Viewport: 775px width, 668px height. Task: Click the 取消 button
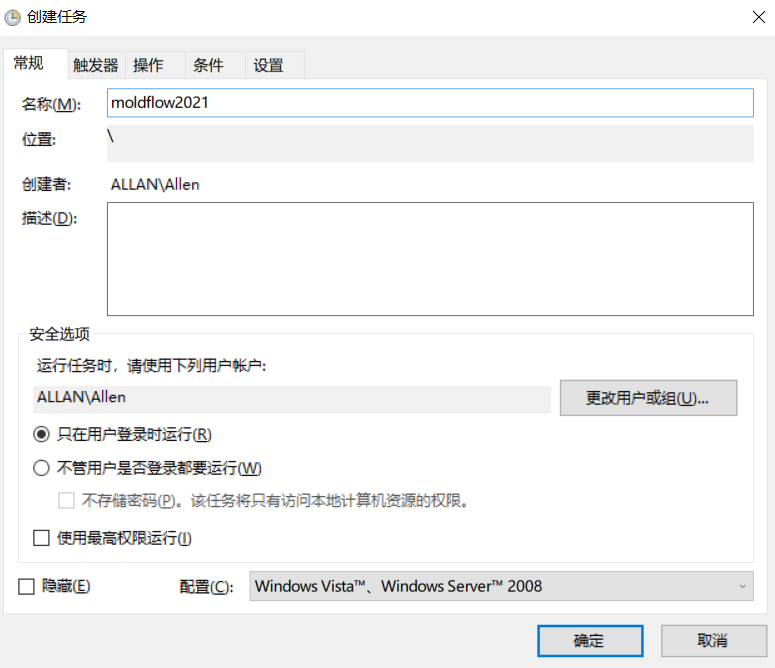click(714, 641)
